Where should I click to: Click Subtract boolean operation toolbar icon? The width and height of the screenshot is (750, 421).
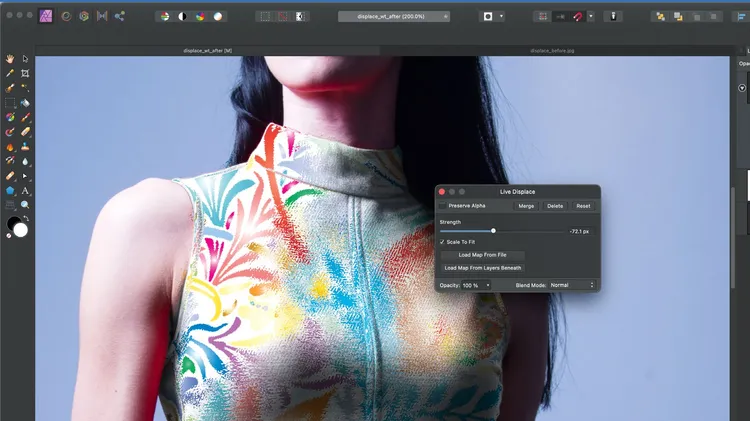[x=678, y=16]
